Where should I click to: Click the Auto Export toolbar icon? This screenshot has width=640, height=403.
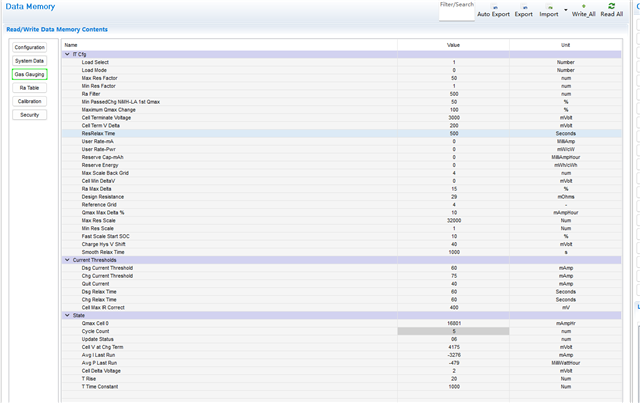493,11
